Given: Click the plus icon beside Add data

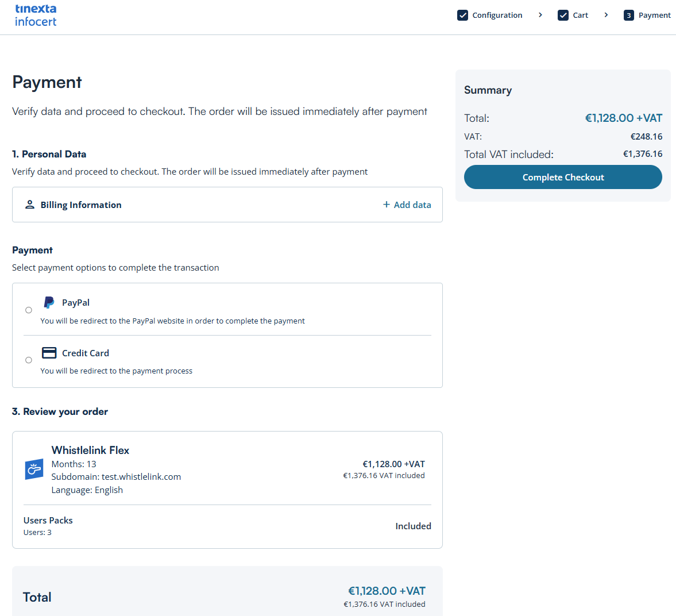Looking at the screenshot, I should 387,205.
